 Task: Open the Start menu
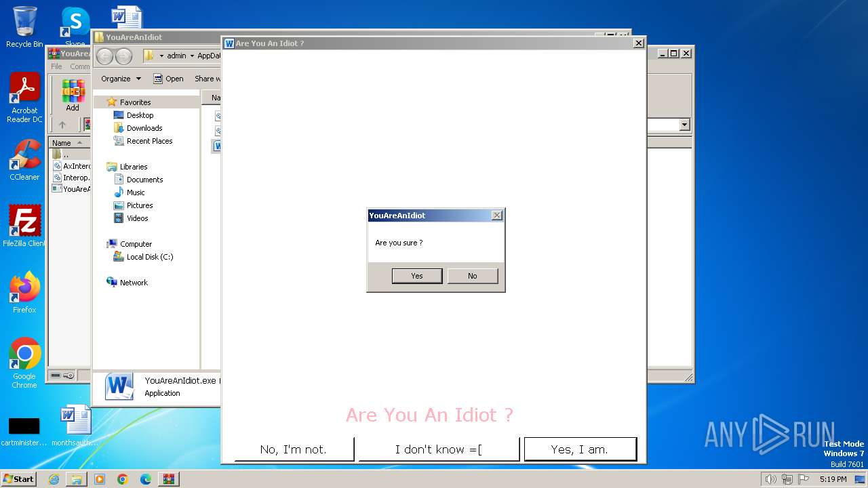(18, 479)
